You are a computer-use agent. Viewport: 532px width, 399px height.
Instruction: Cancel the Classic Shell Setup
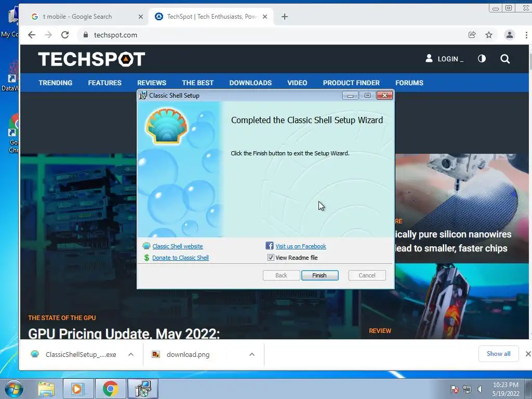367,275
